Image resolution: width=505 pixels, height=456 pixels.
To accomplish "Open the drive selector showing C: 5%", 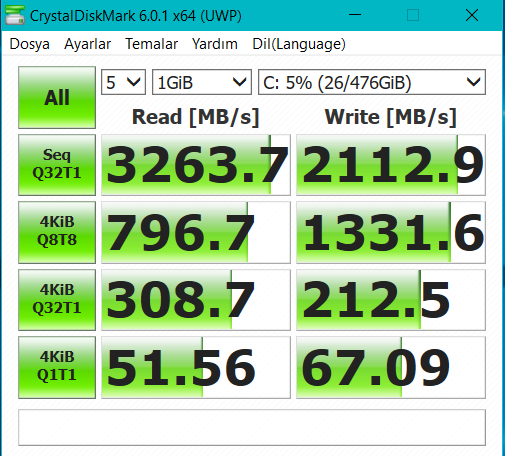I will [372, 82].
